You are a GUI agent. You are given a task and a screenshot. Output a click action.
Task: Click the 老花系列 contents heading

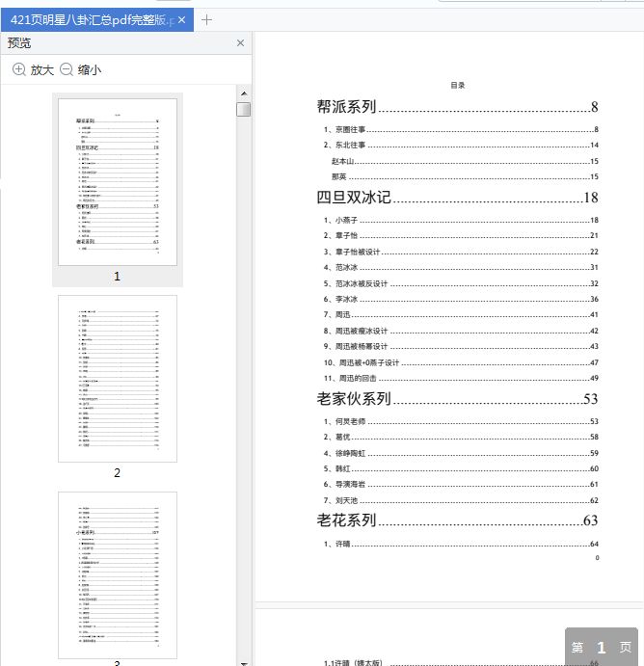[x=346, y=521]
